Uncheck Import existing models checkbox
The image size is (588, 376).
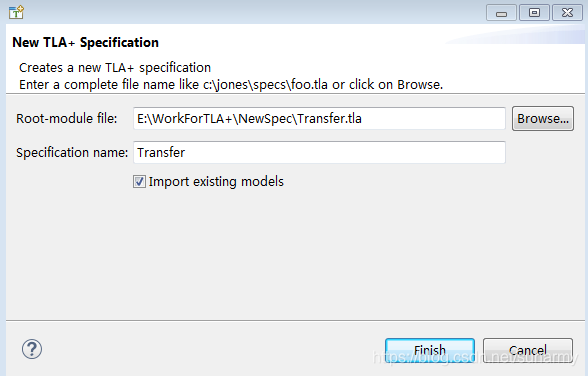pos(140,181)
